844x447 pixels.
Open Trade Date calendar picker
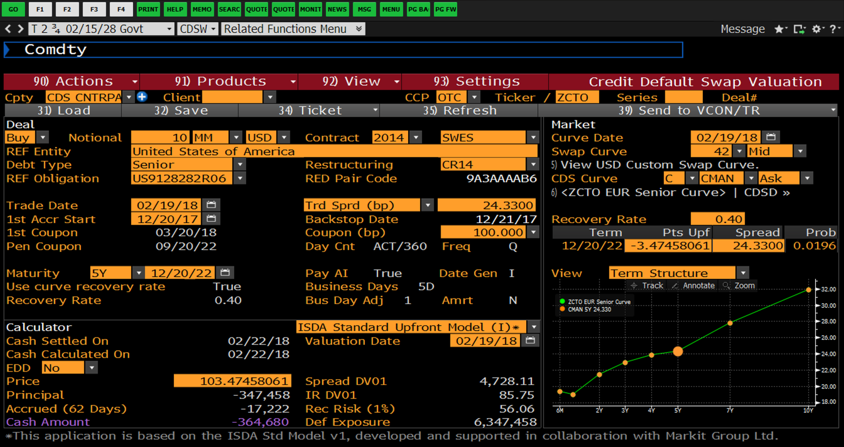211,205
